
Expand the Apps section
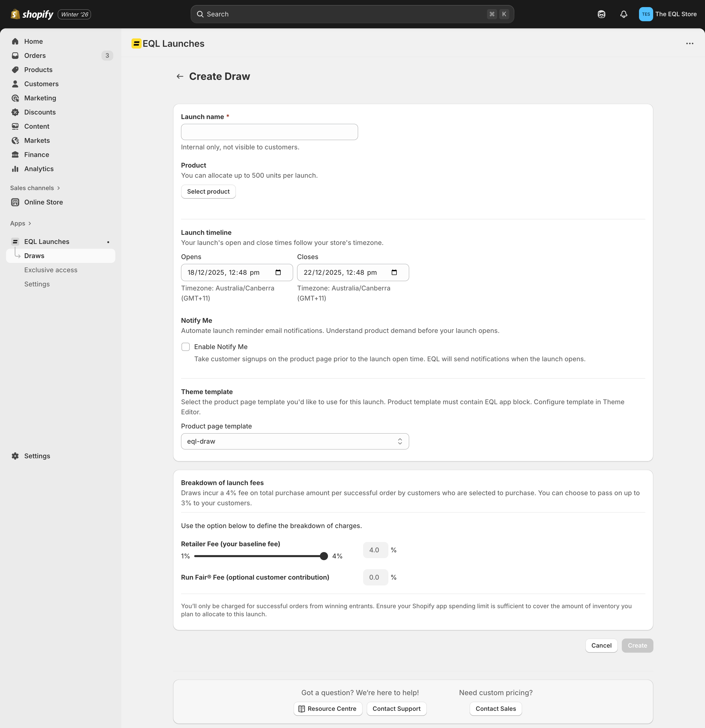[x=20, y=223]
